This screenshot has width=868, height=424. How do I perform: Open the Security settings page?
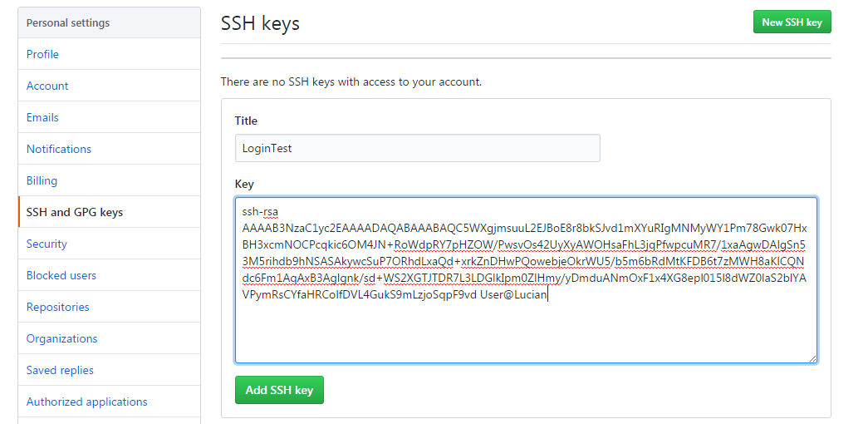[x=47, y=244]
